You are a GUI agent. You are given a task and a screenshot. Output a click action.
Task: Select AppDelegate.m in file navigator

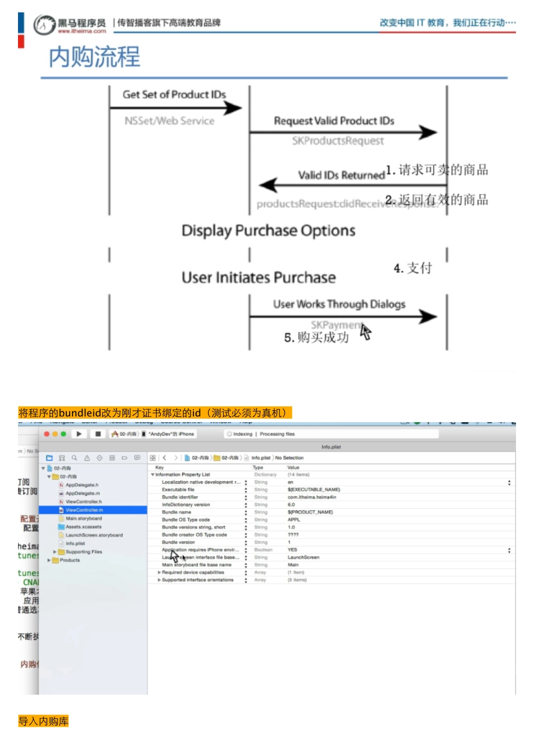tap(82, 494)
